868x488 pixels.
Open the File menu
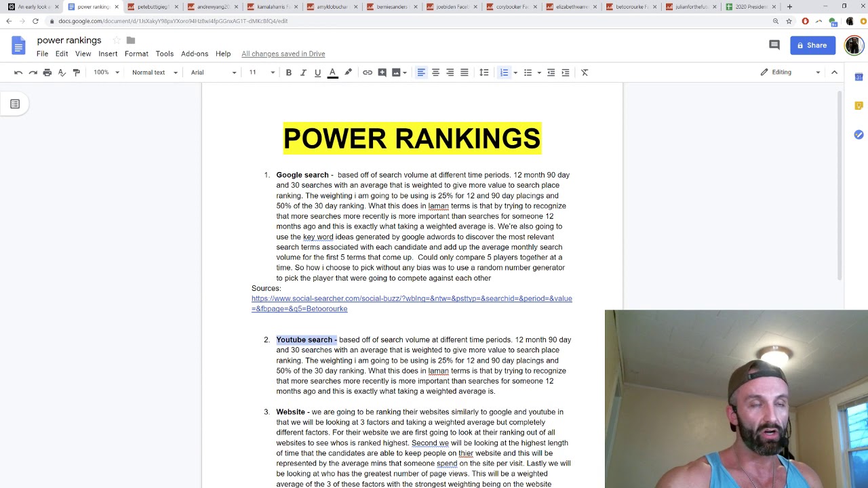(42, 54)
